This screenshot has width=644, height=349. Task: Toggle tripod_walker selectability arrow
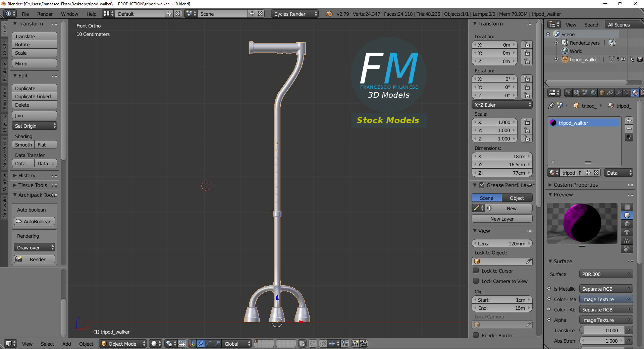tap(632, 59)
